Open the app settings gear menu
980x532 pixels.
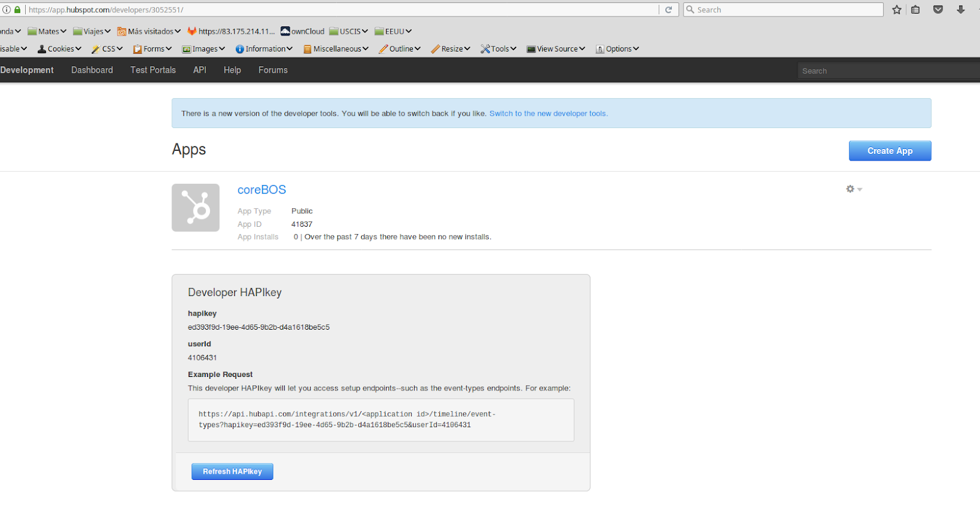(x=853, y=189)
